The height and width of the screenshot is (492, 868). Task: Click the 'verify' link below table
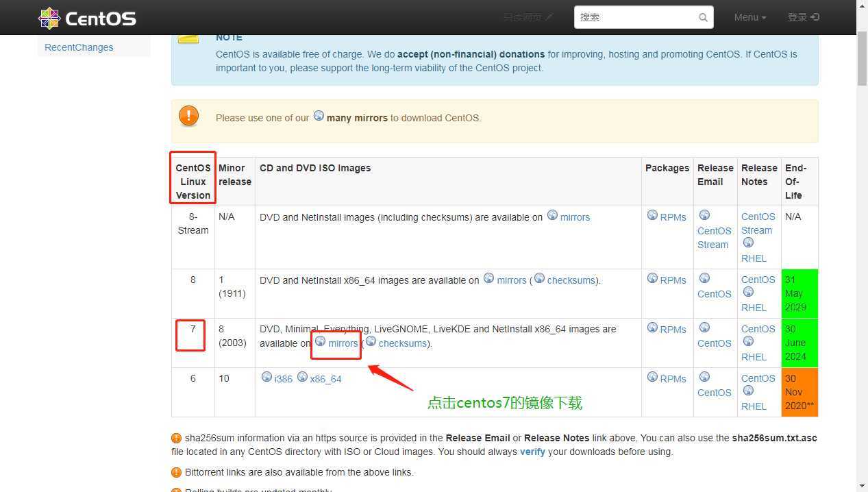[x=532, y=452]
